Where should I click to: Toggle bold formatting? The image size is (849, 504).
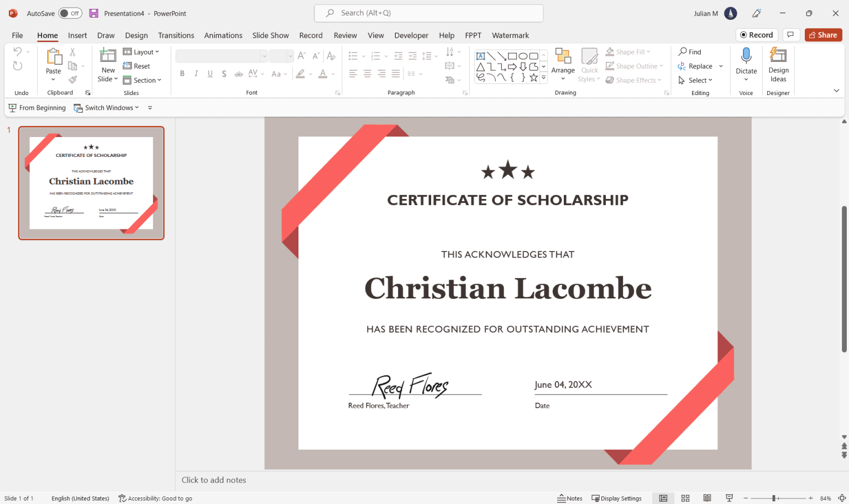coord(182,73)
